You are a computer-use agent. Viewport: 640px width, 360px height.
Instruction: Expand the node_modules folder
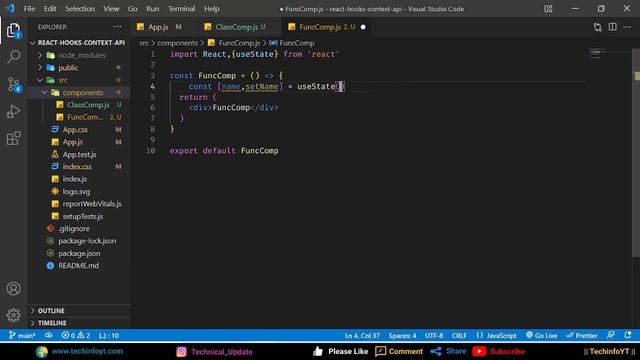(78, 55)
